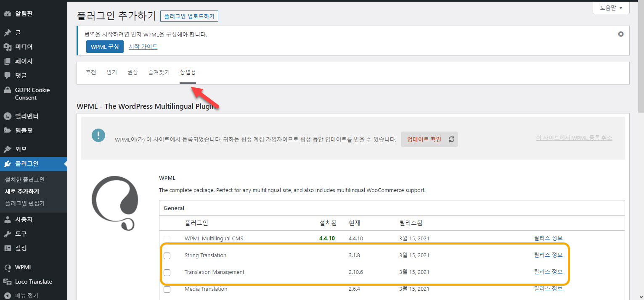Screen dimensions: 644x300
Task: Click the disabled WPML Multilingual CMS checkbox
Action: click(167, 239)
